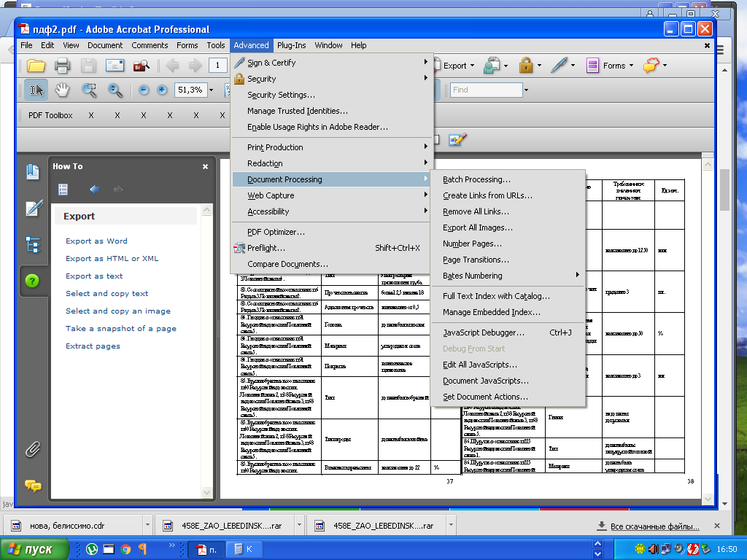Choose Export All Images... submenu item
747x560 pixels.
coord(508,227)
